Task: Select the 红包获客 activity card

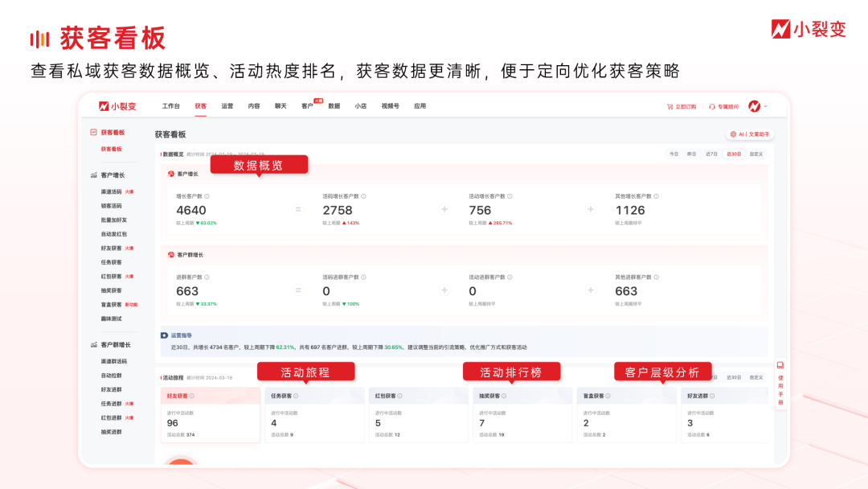Action: click(x=417, y=414)
